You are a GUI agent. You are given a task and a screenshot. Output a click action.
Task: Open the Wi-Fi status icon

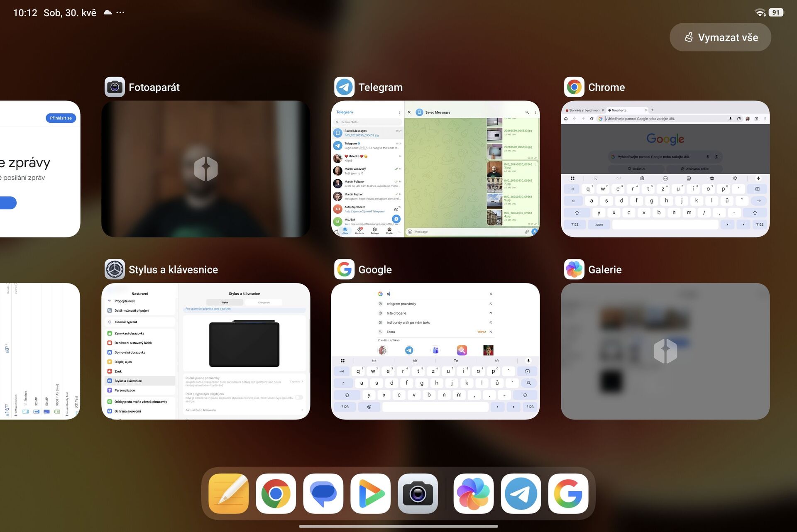coord(760,12)
